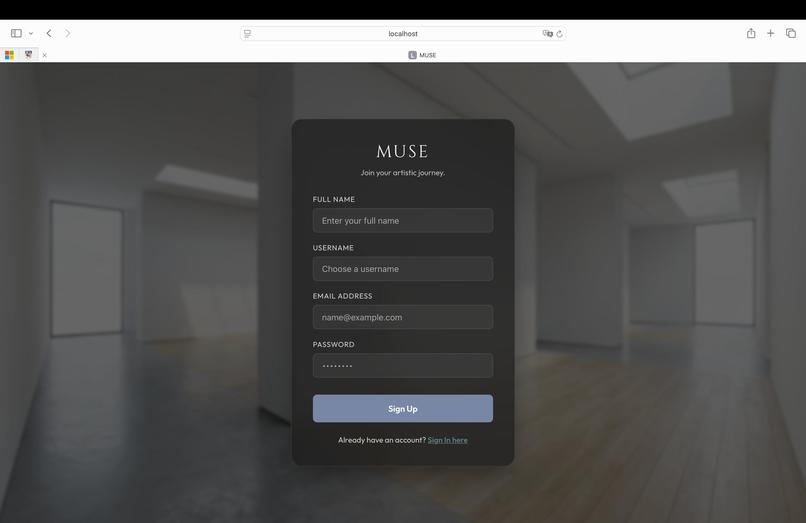Select the Microsoft pinned tab
Viewport: 806px width, 523px height.
(x=9, y=55)
